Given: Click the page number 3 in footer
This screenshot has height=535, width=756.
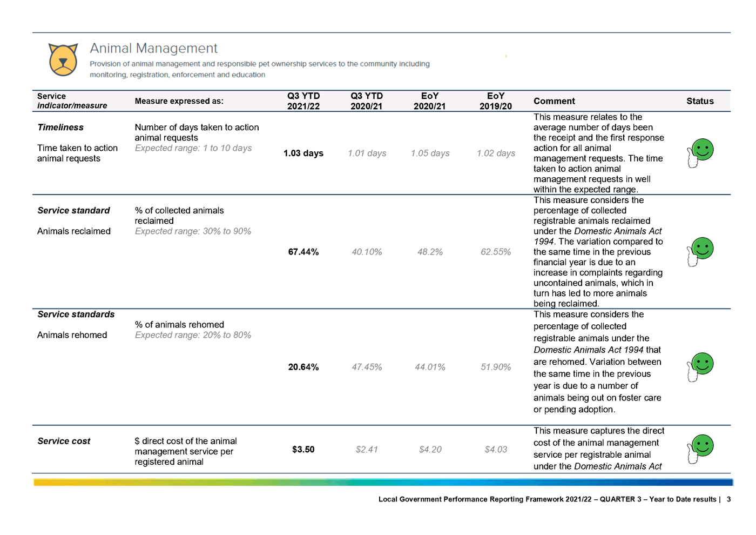Looking at the screenshot, I should point(728,499).
